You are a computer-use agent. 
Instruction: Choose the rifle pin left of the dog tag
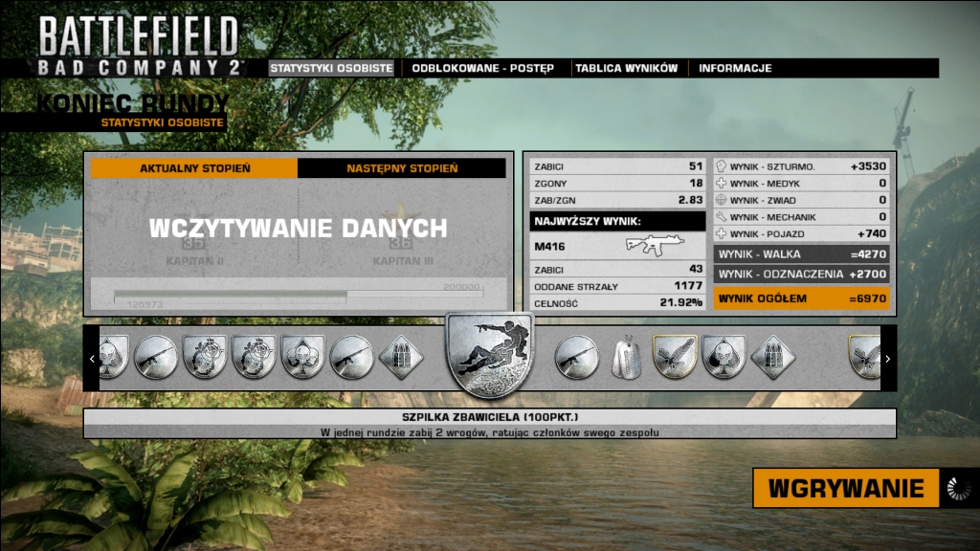[x=577, y=358]
